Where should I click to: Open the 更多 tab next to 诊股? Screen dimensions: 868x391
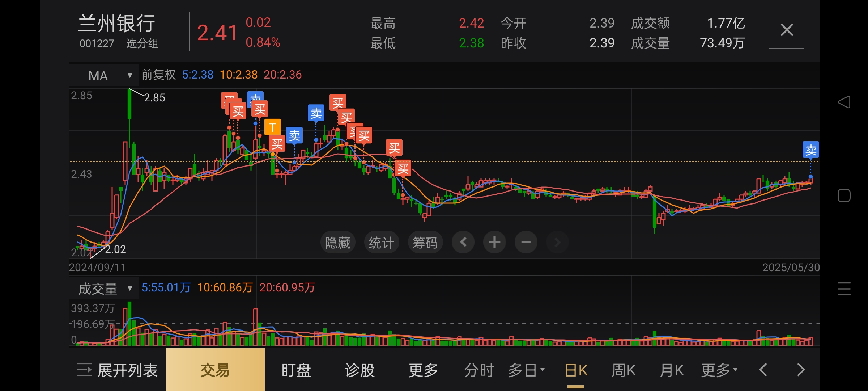coord(424,370)
